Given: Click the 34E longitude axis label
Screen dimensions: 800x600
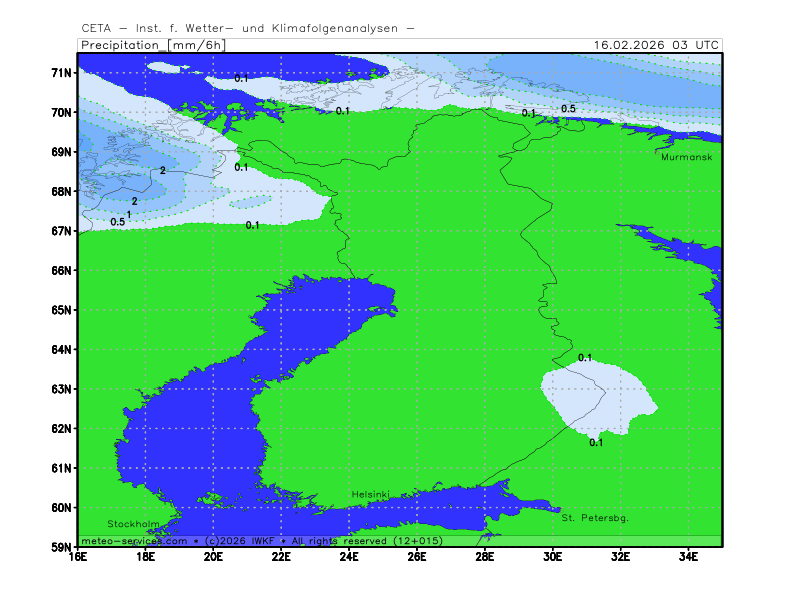Looking at the screenshot, I should point(688,556).
